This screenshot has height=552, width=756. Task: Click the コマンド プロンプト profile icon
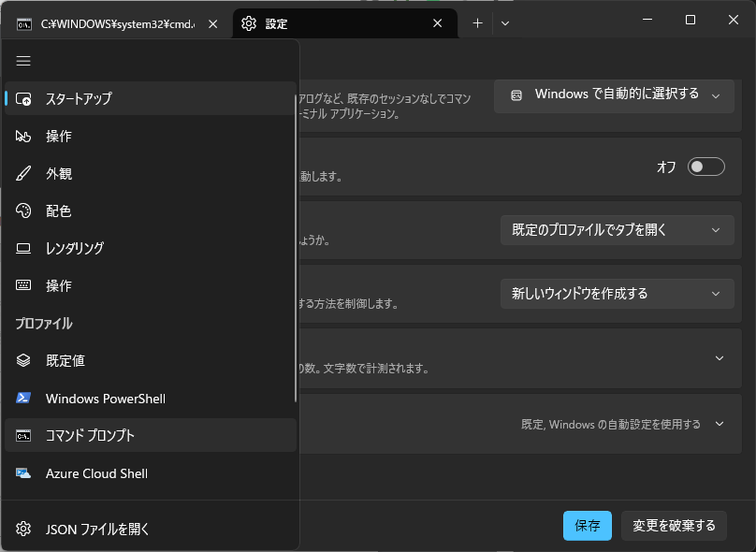[x=23, y=436]
